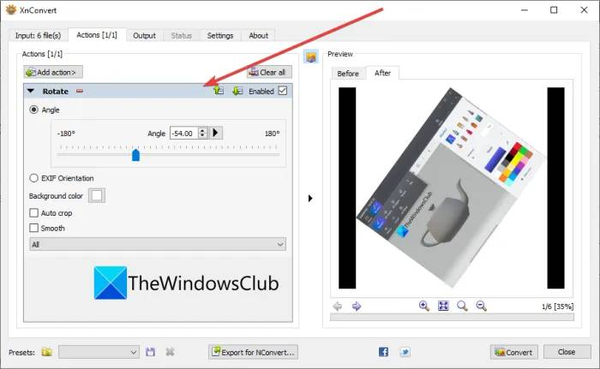Image resolution: width=600 pixels, height=369 pixels.
Task: Pick the Background color swatch
Action: [x=97, y=196]
